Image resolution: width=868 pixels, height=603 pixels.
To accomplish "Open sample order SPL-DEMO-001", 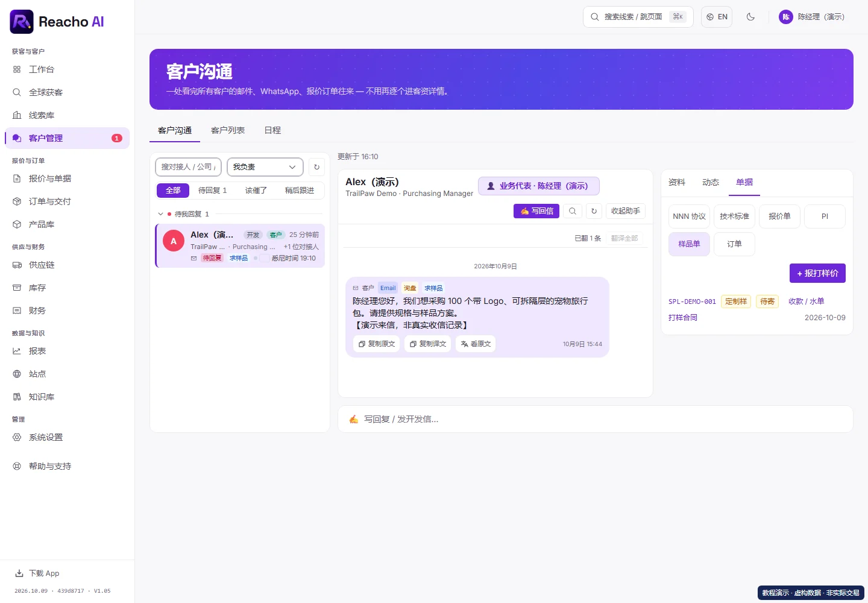I will (x=692, y=301).
